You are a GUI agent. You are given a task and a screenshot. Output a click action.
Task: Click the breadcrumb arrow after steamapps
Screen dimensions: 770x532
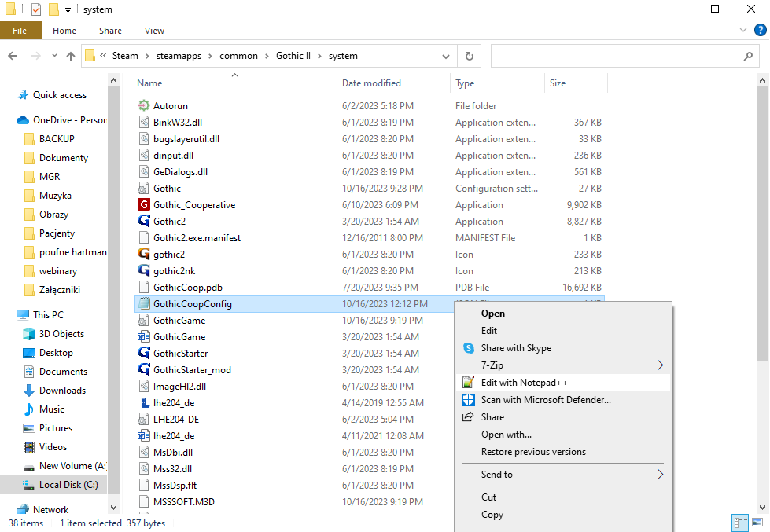click(x=210, y=56)
